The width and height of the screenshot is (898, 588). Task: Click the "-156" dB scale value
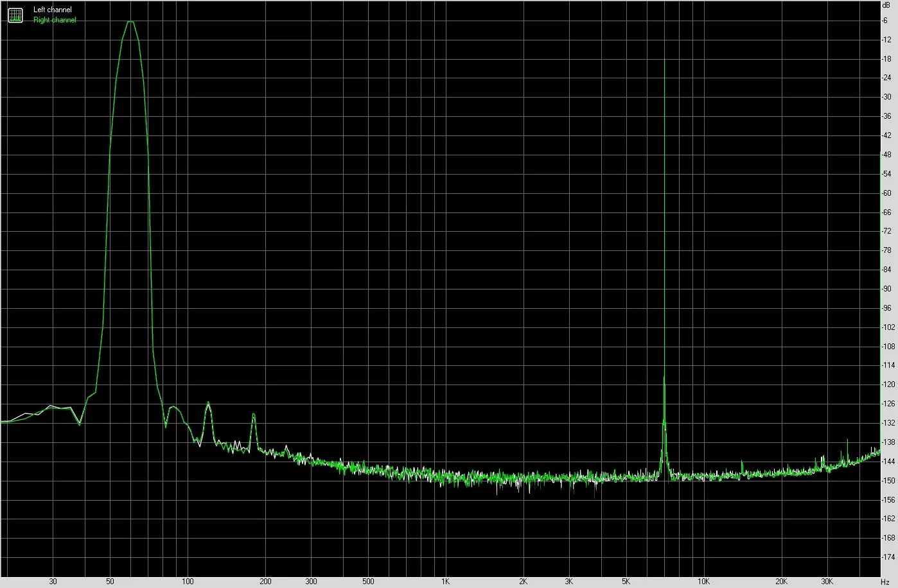[888, 499]
